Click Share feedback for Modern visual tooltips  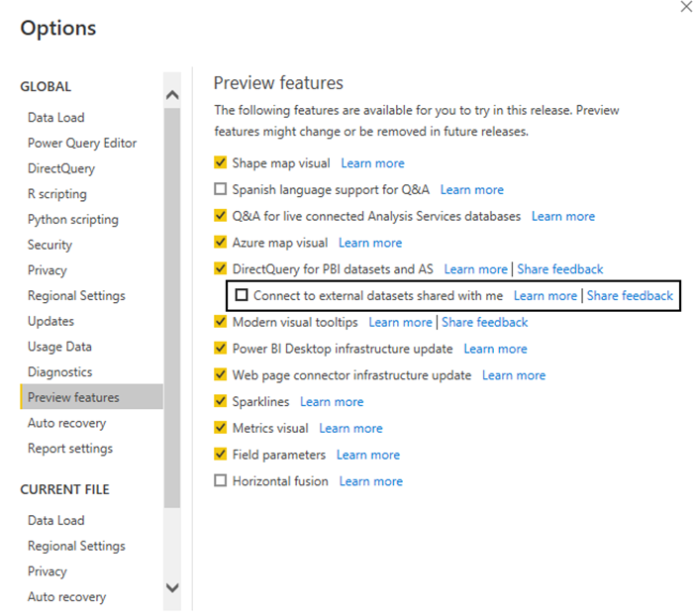pyautogui.click(x=485, y=323)
